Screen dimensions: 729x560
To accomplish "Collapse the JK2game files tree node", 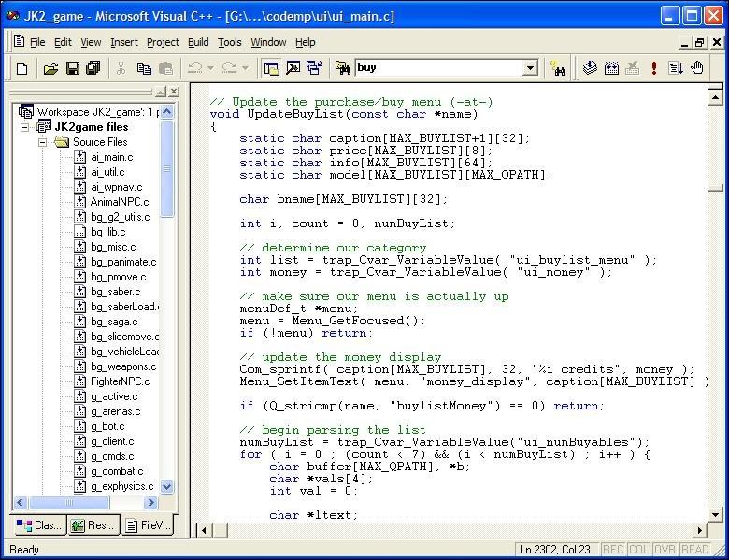I will (25, 127).
